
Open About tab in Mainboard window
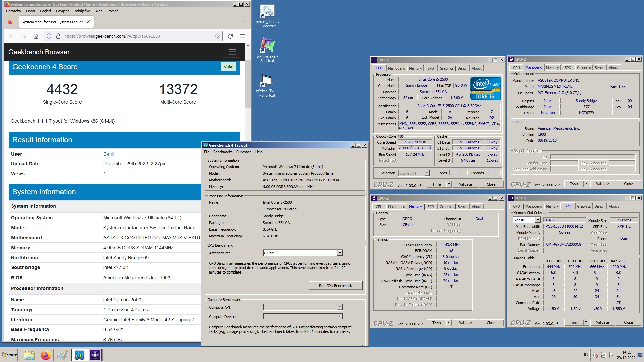613,68
